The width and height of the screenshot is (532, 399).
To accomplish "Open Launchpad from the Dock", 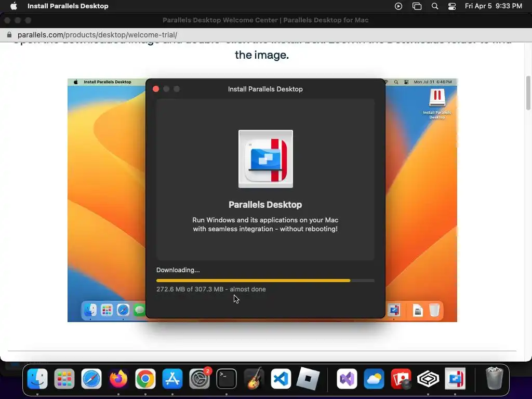I will tap(64, 378).
